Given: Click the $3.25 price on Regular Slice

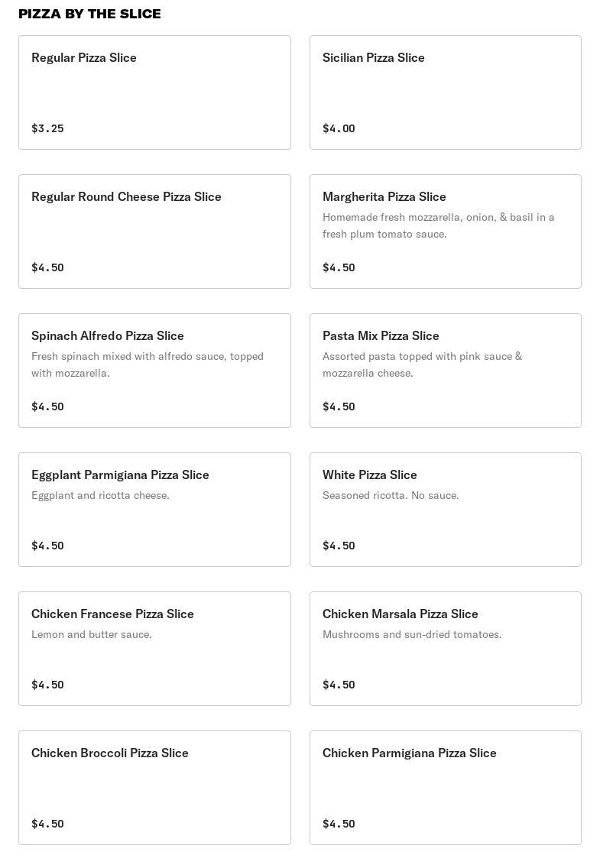Looking at the screenshot, I should pyautogui.click(x=47, y=128).
